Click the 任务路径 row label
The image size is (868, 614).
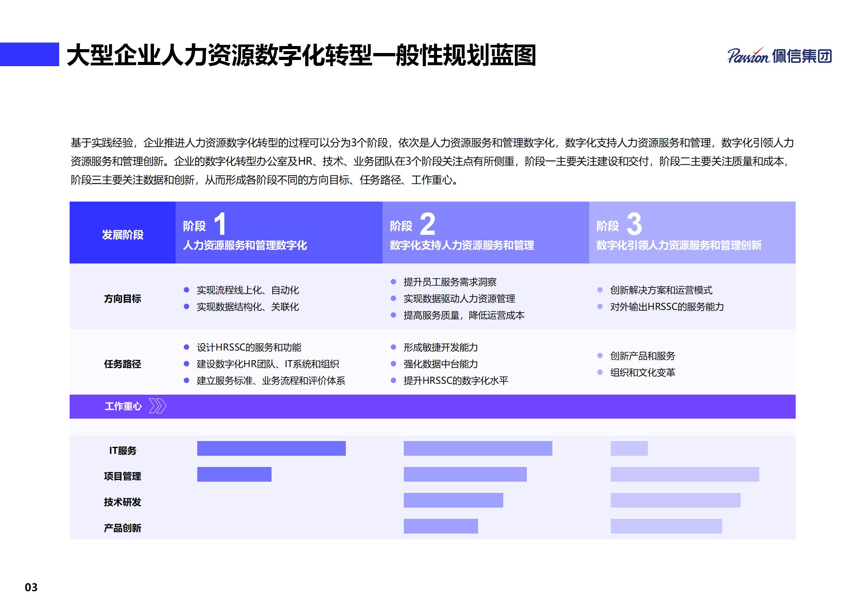click(x=122, y=364)
